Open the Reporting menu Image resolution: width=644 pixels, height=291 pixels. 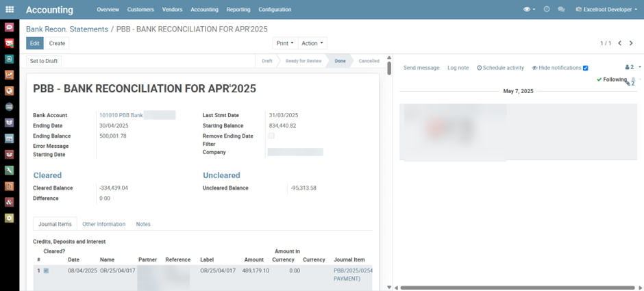click(238, 10)
